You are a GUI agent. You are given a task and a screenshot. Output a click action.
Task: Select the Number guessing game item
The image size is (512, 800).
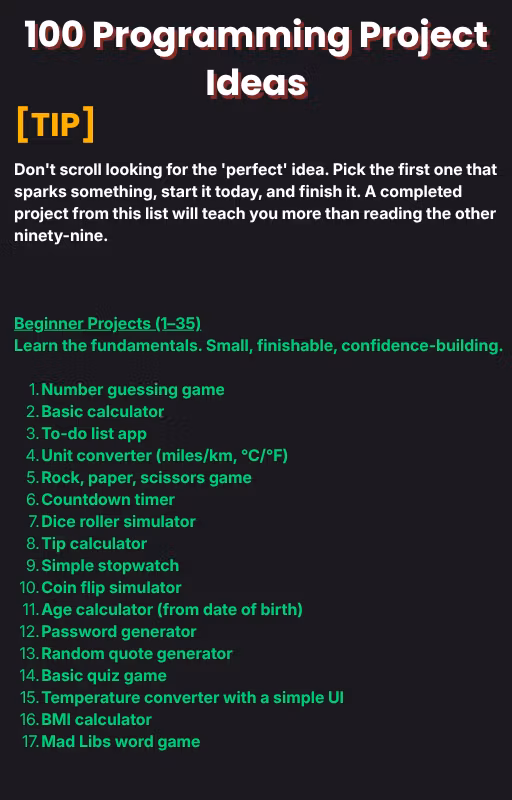click(x=133, y=390)
